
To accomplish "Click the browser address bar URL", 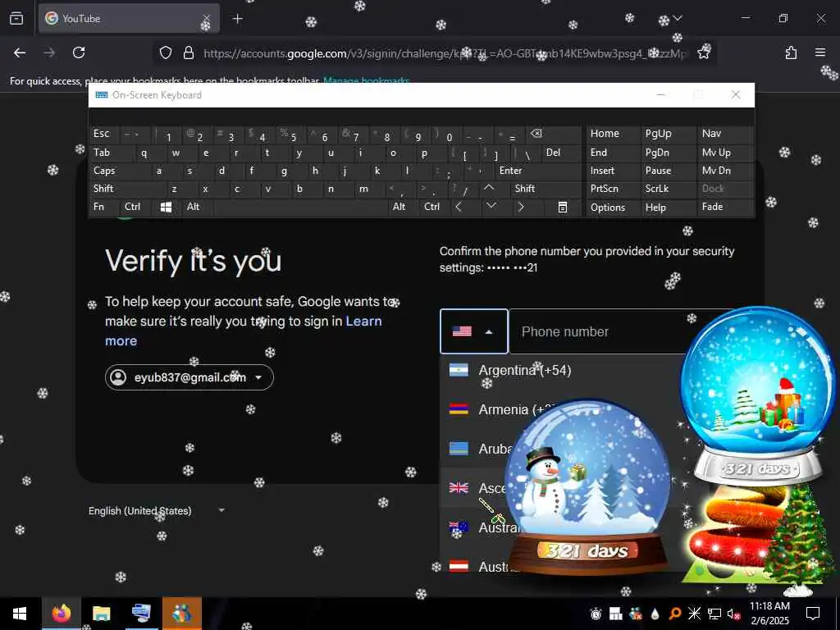I will click(x=445, y=53).
